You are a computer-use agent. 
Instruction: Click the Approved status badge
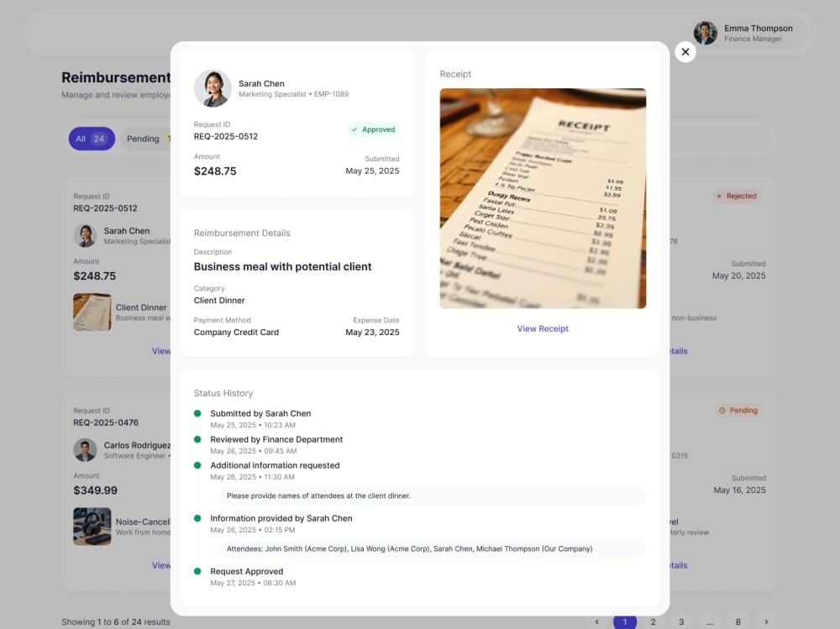tap(374, 129)
